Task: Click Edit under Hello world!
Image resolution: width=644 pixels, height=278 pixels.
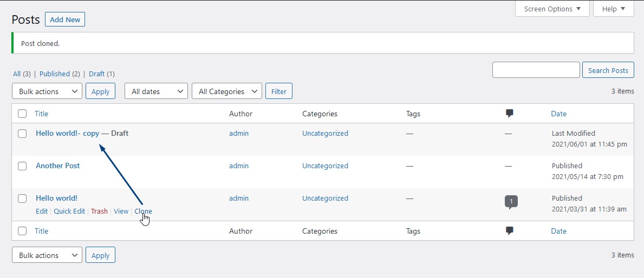Action: 42,211
